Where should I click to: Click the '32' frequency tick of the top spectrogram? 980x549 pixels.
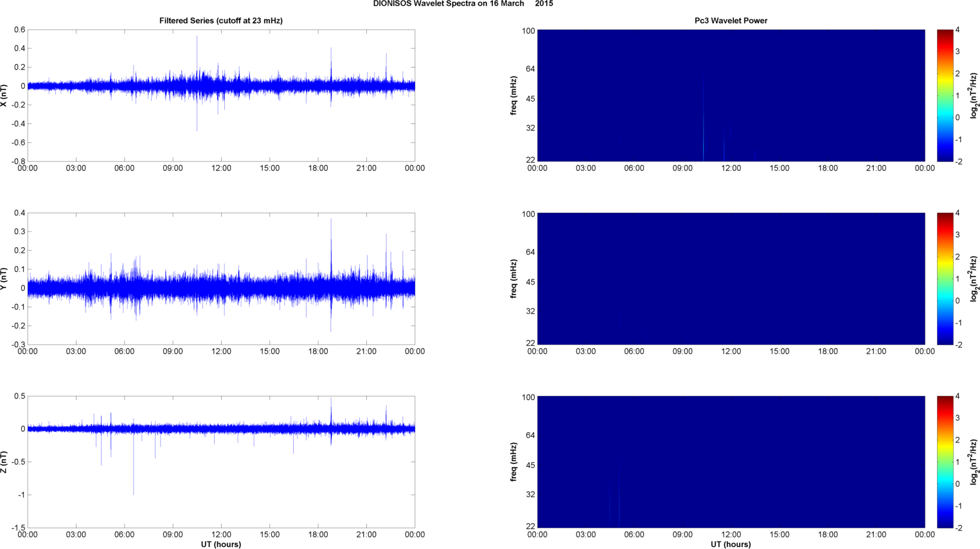click(x=530, y=128)
